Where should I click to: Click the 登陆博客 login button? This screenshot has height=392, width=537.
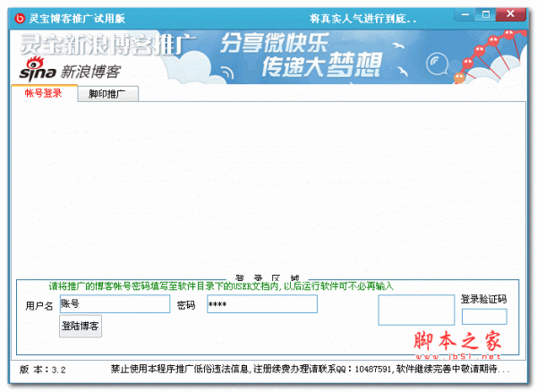(81, 326)
